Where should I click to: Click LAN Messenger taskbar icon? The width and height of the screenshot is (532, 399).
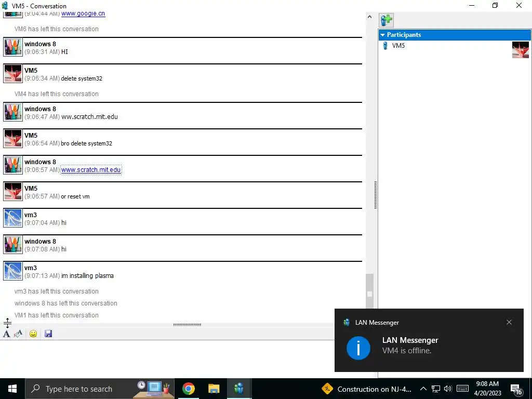(x=239, y=389)
